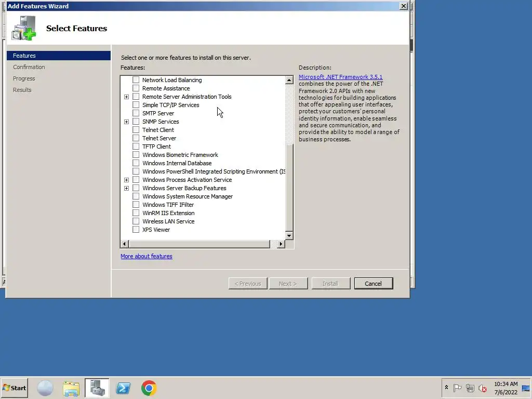Select the Windows Process Activation Service label
The height and width of the screenshot is (399, 532).
pos(187,180)
